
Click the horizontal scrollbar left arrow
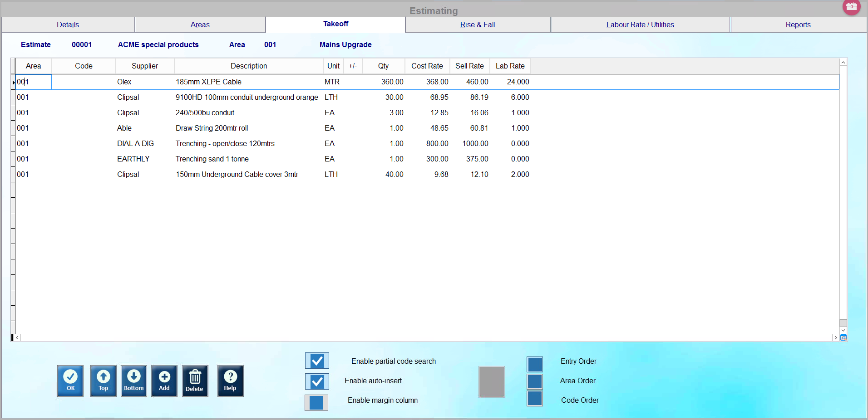click(x=18, y=338)
